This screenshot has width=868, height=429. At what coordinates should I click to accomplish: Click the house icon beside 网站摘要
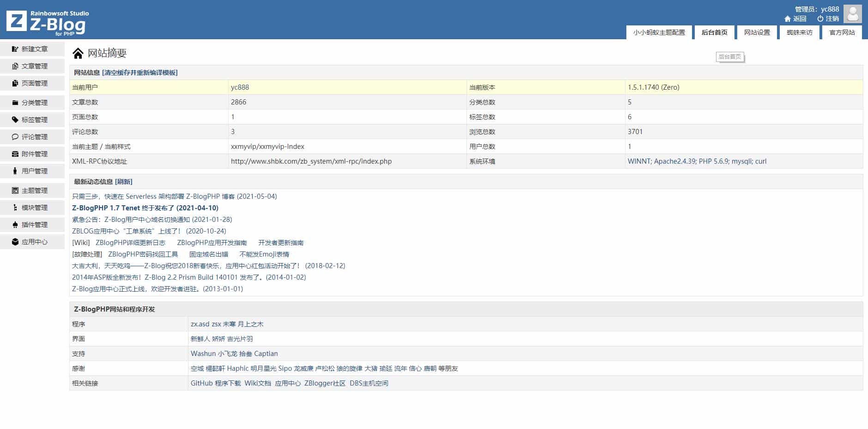tap(78, 54)
